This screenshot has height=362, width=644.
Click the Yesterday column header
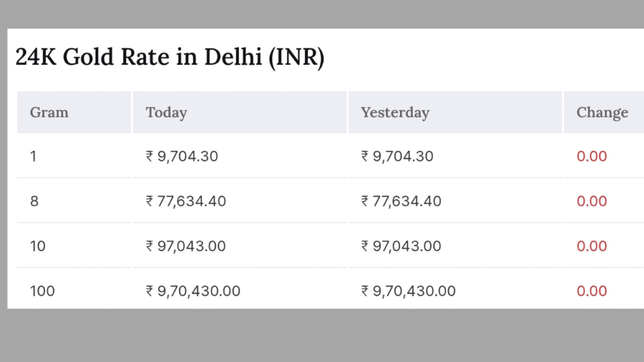(x=395, y=112)
